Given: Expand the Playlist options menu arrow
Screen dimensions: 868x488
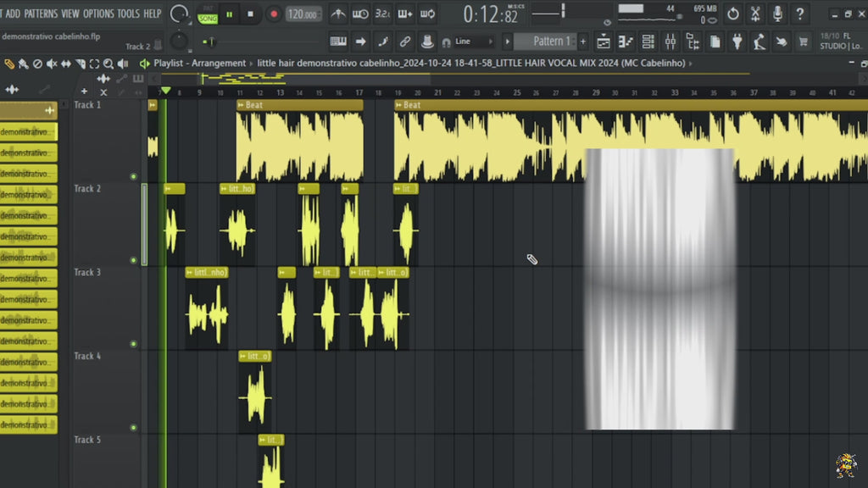Looking at the screenshot, I should click(x=145, y=64).
